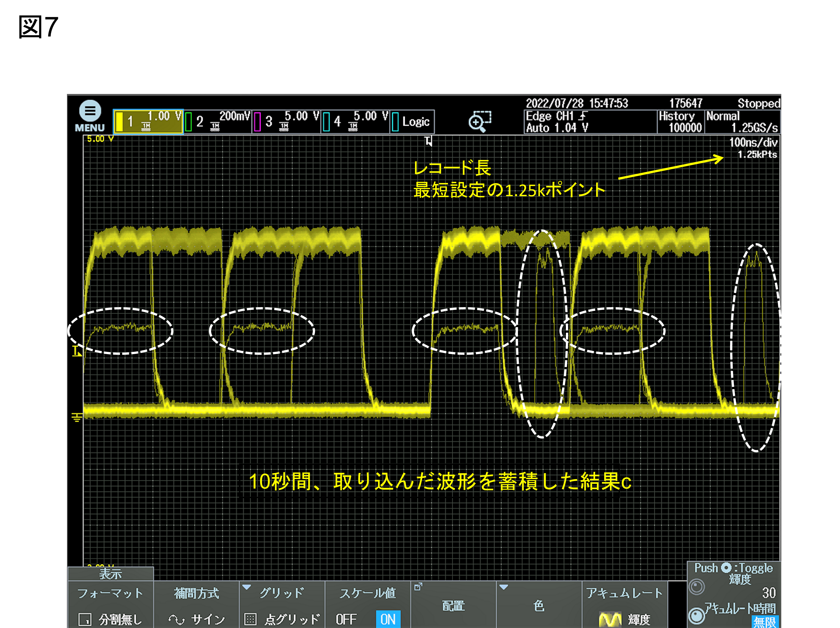Turn scale value OFF
Image resolution: width=840 pixels, height=628 pixels.
point(346,619)
